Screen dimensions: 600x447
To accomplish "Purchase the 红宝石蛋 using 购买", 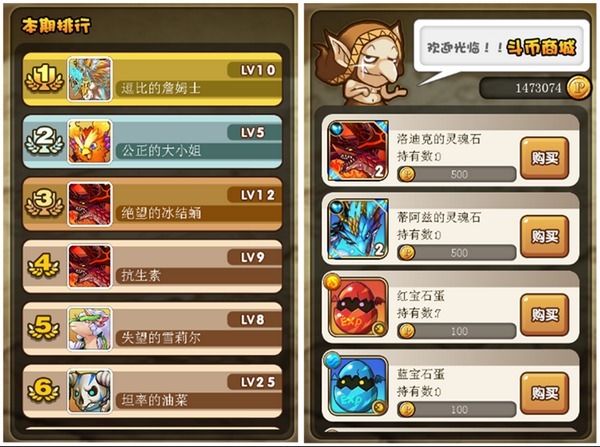I will (x=545, y=315).
